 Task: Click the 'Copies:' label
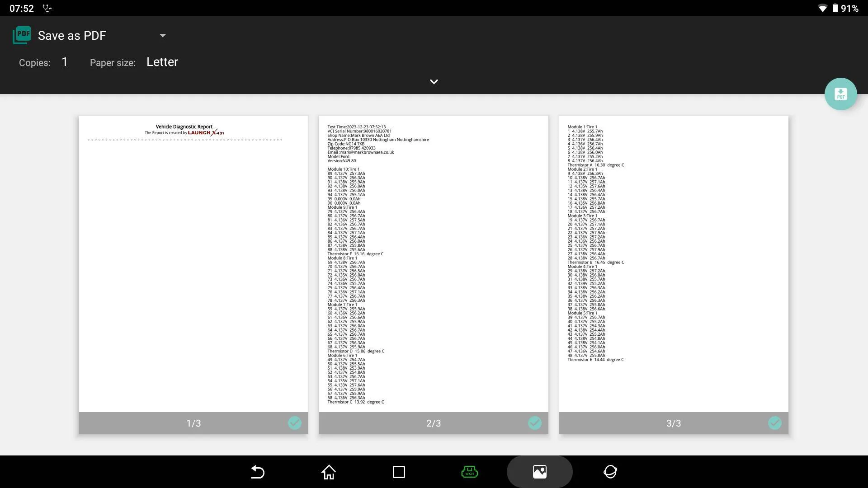35,63
